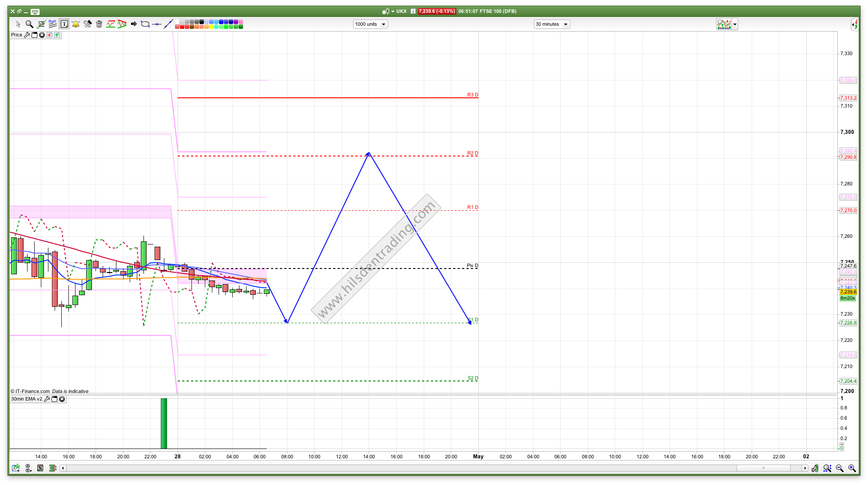Choose the black arrow drawing tool
The image size is (868, 485).
click(134, 24)
